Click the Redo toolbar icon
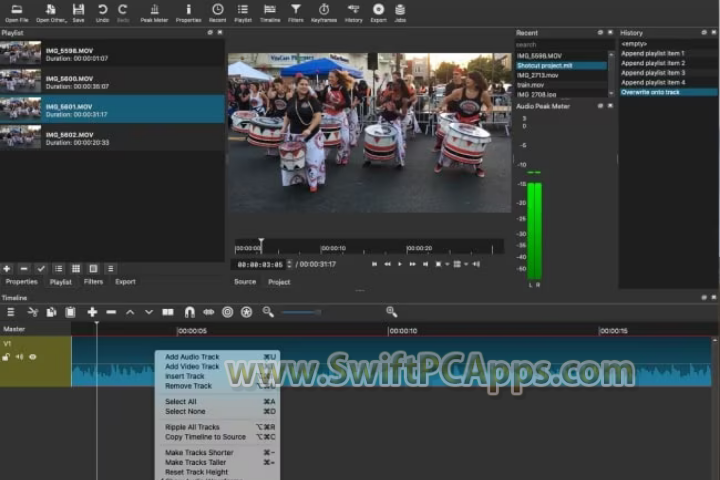Image resolution: width=720 pixels, height=480 pixels. pos(123,13)
